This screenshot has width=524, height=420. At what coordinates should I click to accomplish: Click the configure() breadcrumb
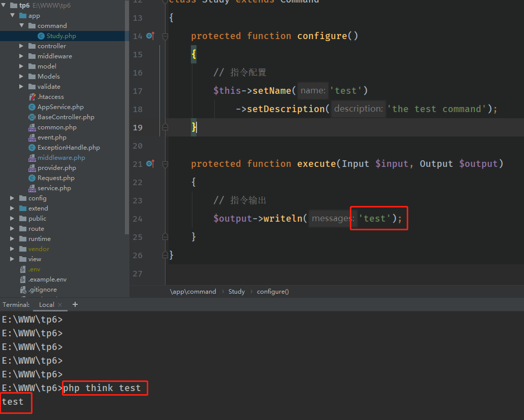(x=273, y=292)
